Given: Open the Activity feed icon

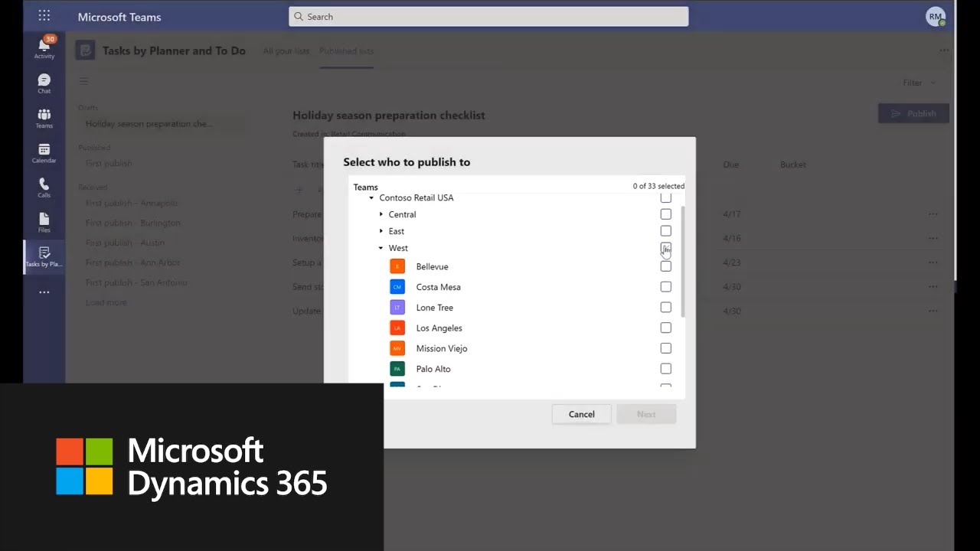Looking at the screenshot, I should pyautogui.click(x=44, y=47).
